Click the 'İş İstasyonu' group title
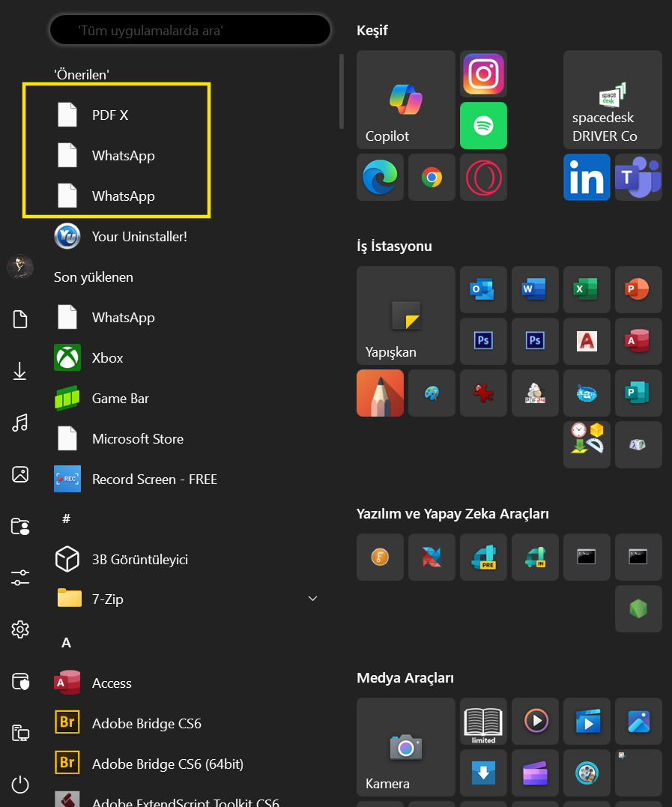The height and width of the screenshot is (807, 672). (394, 247)
